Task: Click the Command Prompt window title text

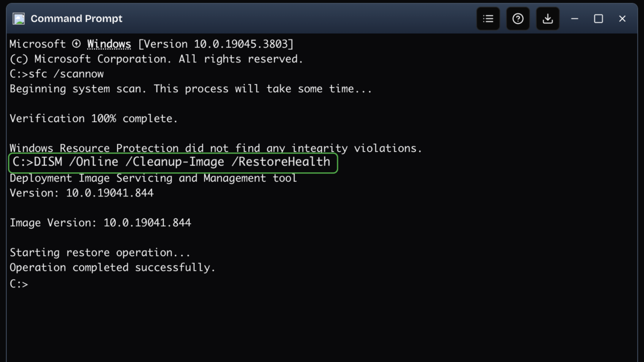Action: point(76,19)
